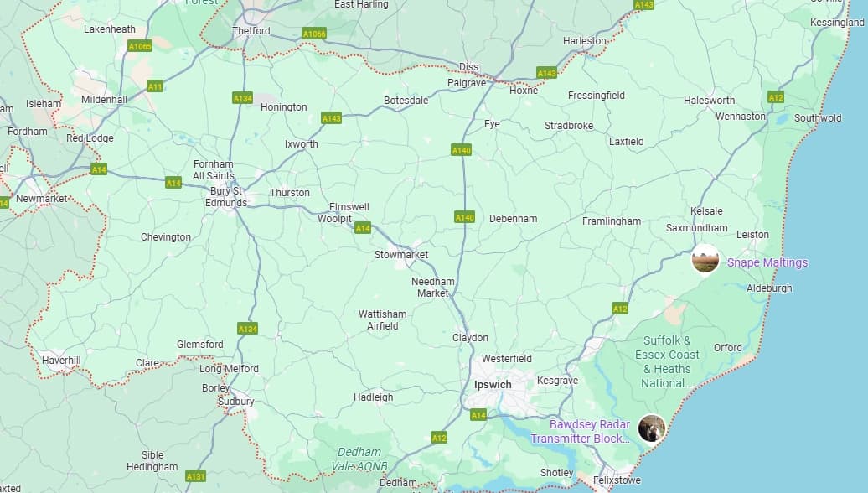The height and width of the screenshot is (493, 868).
Task: Select the Framlingham town label
Action: pos(611,221)
